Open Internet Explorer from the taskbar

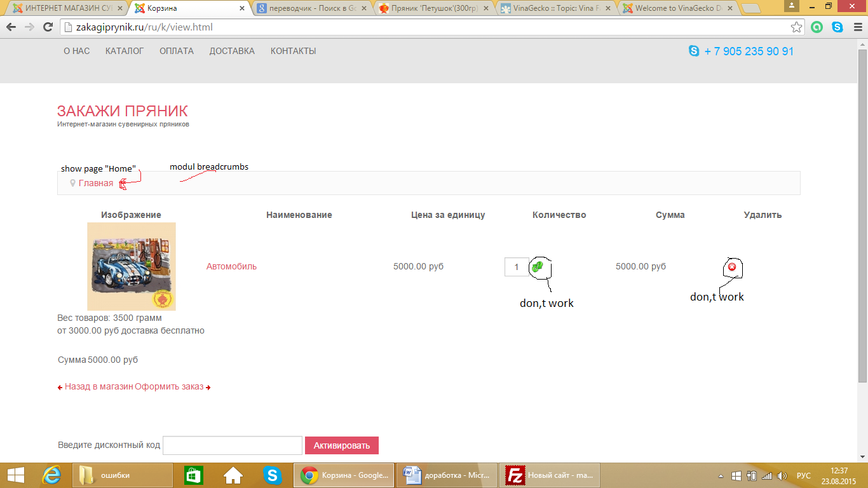51,475
